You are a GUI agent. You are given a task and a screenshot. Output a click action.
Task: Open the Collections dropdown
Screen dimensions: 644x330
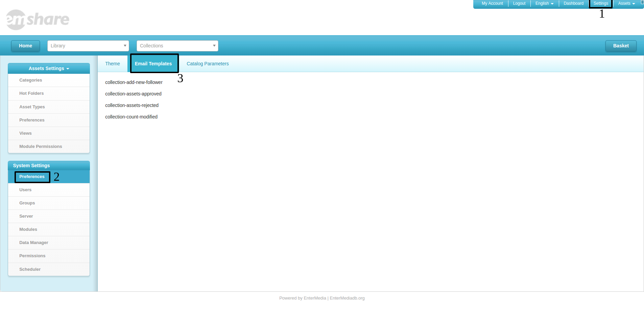[x=177, y=46]
